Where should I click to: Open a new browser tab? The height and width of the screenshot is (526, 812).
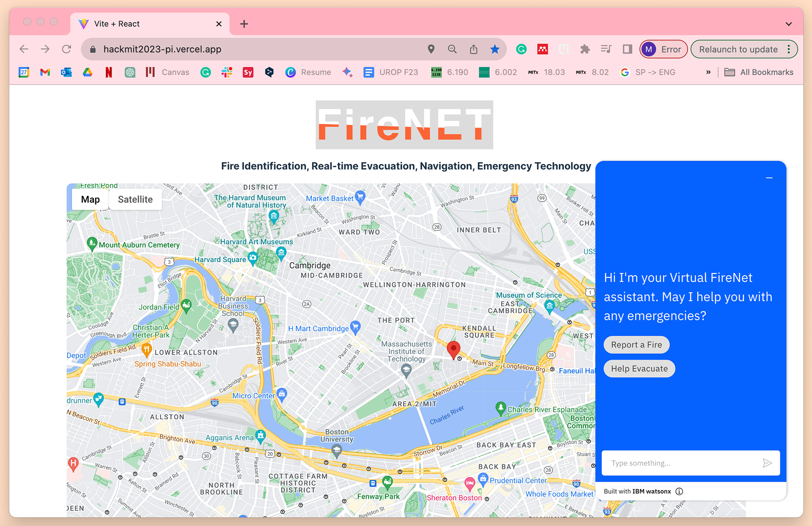click(x=244, y=24)
